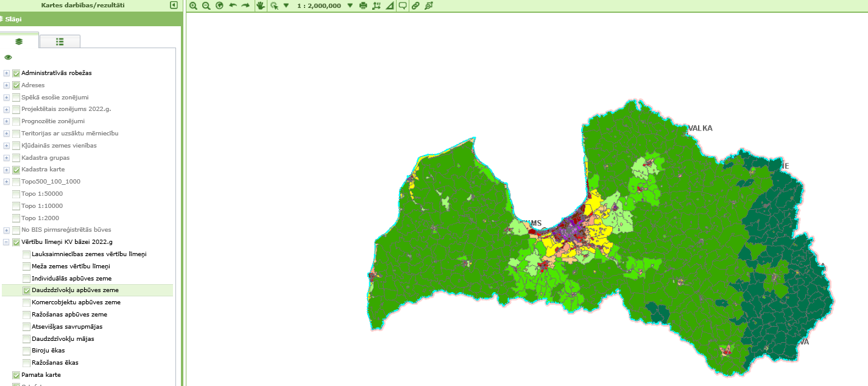Enable Meža zemes vērtību līmeņi checkbox

pos(26,266)
